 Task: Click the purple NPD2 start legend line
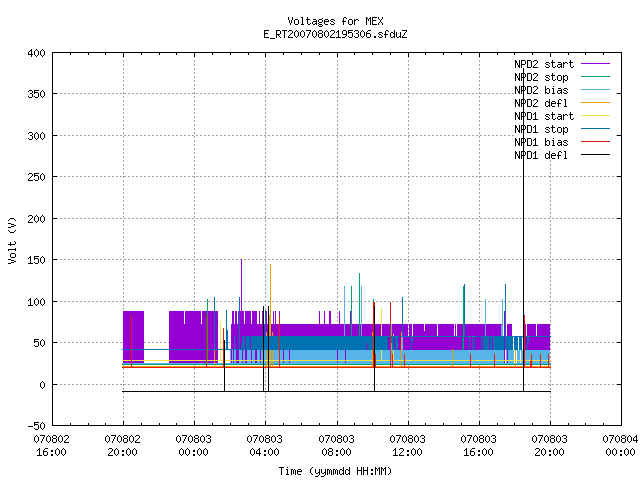(596, 64)
